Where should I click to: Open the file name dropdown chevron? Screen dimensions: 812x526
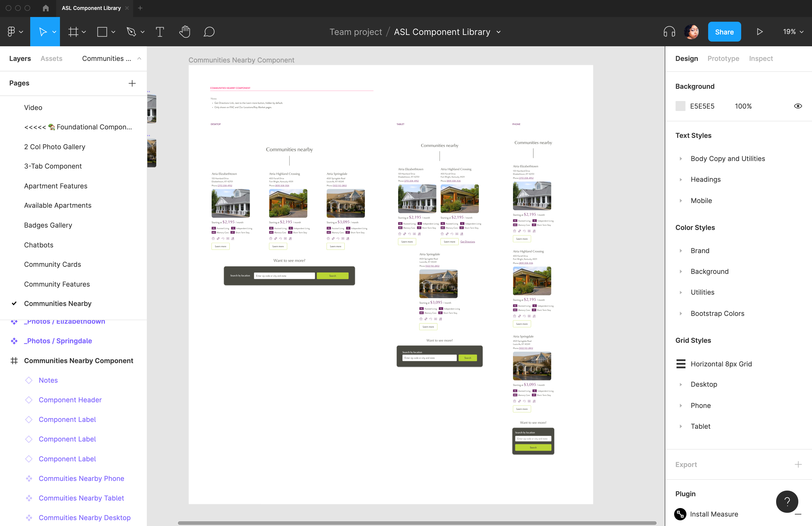click(499, 32)
